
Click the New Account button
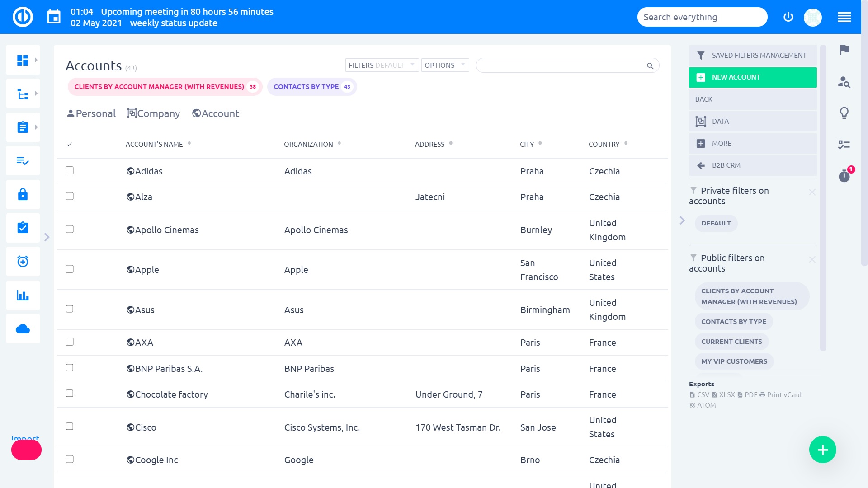(753, 77)
